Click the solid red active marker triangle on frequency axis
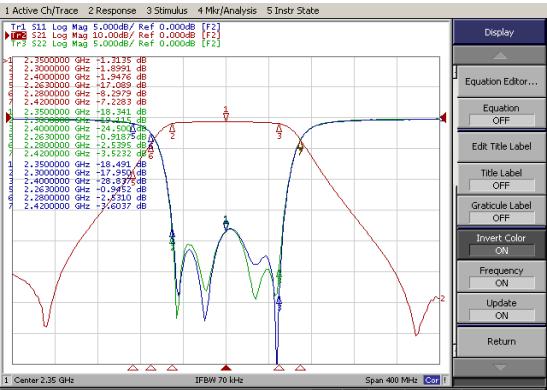 click(x=226, y=368)
